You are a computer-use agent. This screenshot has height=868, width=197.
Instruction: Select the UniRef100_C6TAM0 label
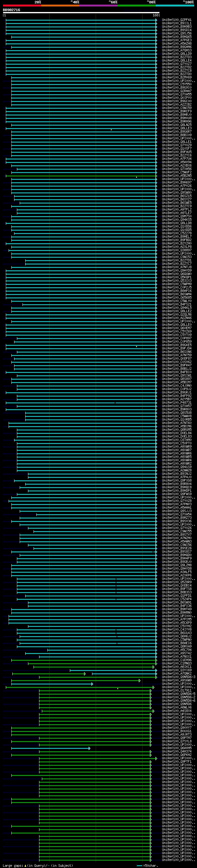177,440
